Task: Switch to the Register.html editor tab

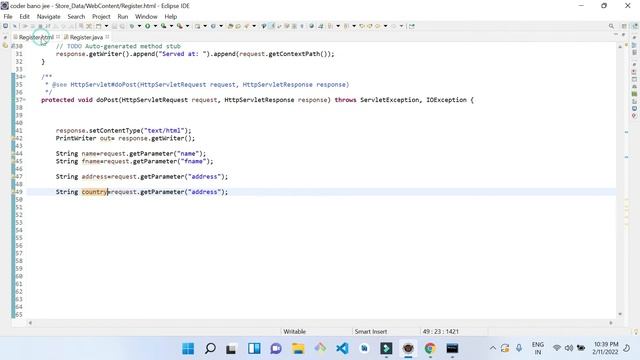Action: tap(36, 37)
